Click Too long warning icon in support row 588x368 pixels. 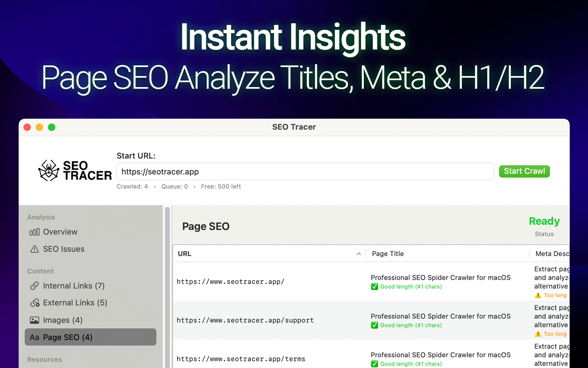(x=538, y=334)
